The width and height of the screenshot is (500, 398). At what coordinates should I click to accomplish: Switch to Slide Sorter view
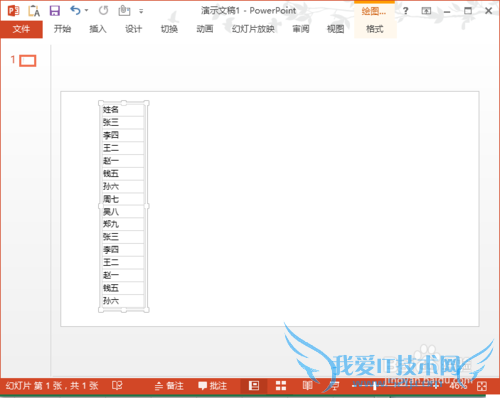[281, 386]
